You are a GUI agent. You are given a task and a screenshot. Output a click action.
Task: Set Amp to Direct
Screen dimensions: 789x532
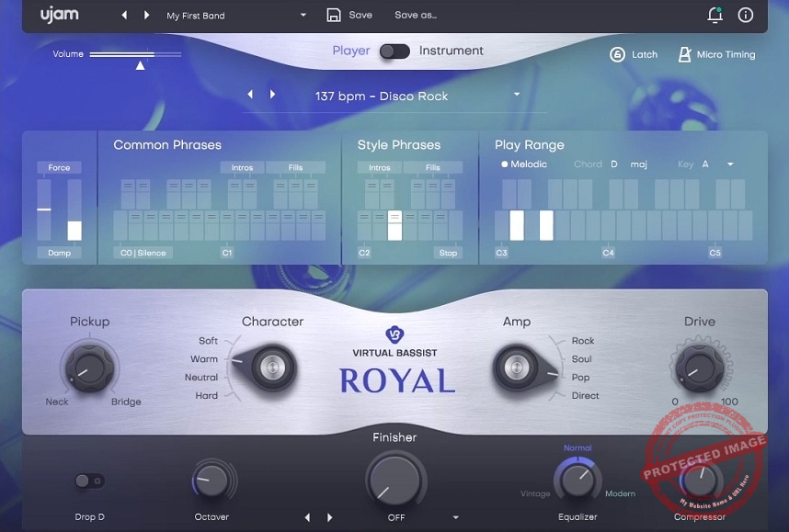585,396
